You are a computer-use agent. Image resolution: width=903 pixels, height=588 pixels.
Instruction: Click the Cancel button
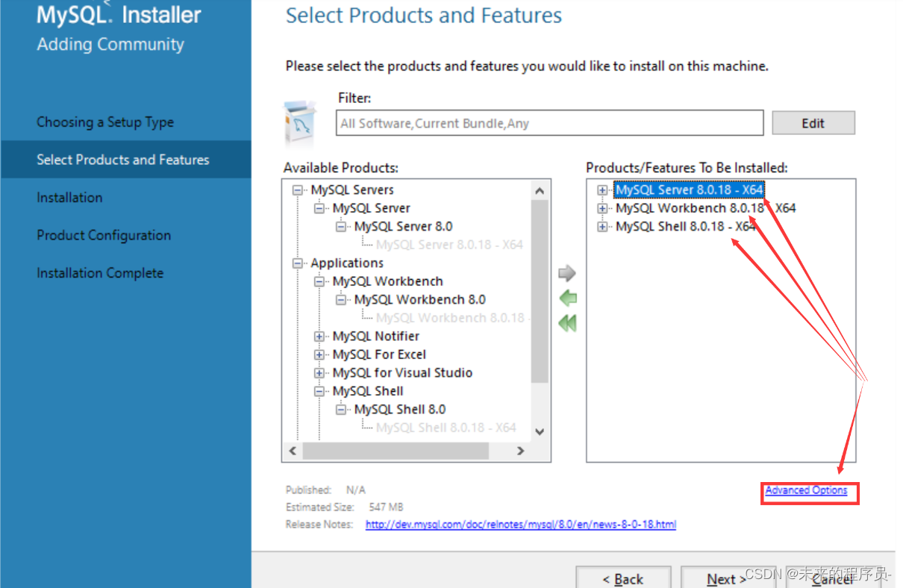tap(832, 579)
